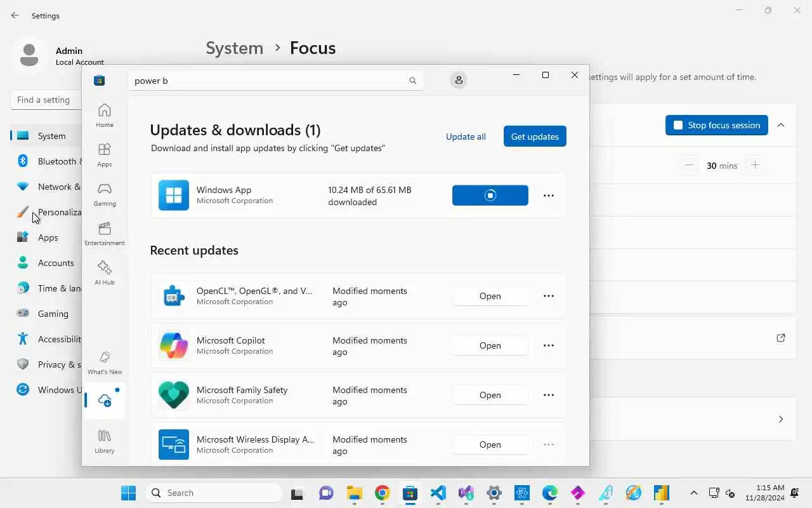Viewport: 812px width, 508px height.
Task: Open What's New in the Store sidebar
Action: pos(105,363)
